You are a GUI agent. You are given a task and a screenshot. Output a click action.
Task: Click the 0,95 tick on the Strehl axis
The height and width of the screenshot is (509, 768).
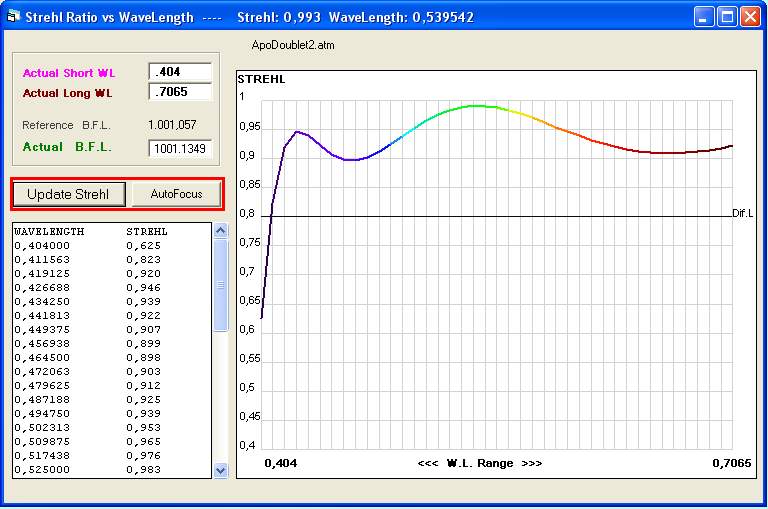(250, 127)
